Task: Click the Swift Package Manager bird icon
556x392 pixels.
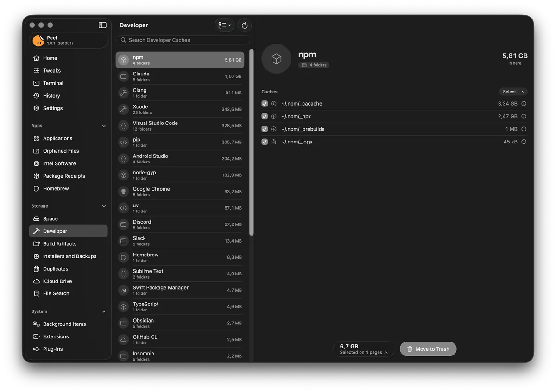Action: tap(123, 290)
